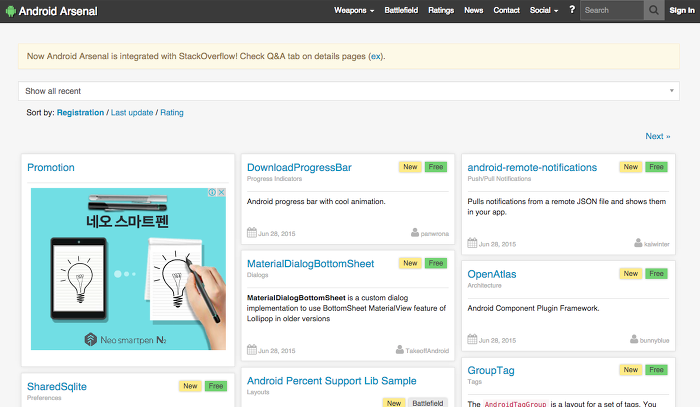The width and height of the screenshot is (700, 407).
Task: Click New badge on MaterialDialogBottomSheet
Action: (x=410, y=263)
